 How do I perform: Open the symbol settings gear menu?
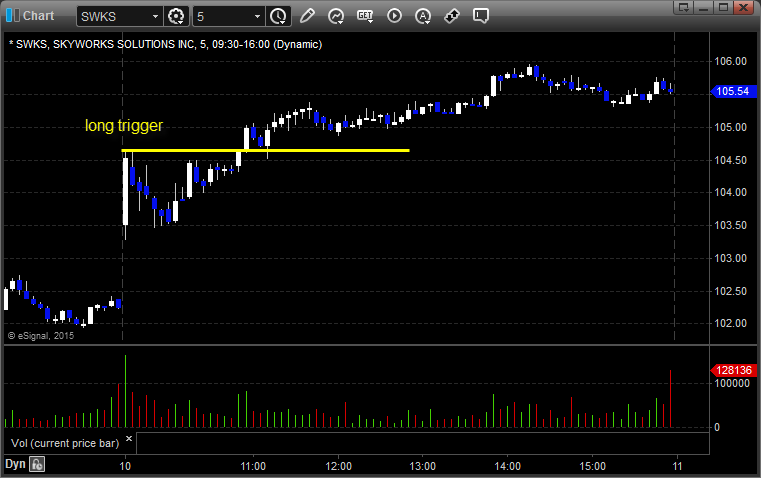[x=176, y=16]
